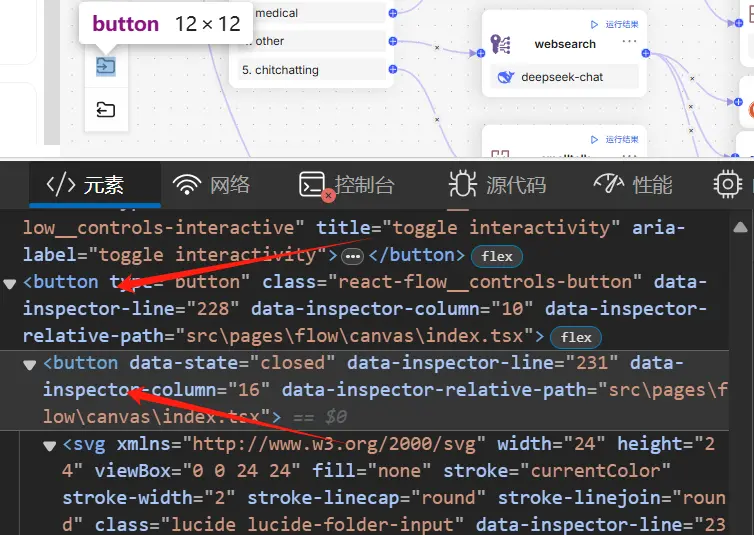Select the medical category row
Screen dimensions: 754x535
(x=314, y=13)
